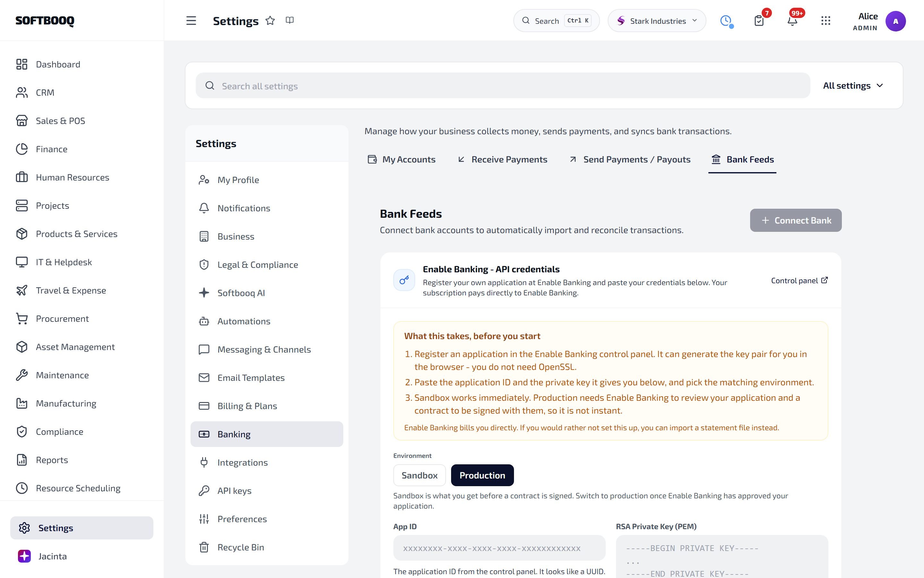924x578 pixels.
Task: Open Billing & Plans settings
Action: (267, 406)
